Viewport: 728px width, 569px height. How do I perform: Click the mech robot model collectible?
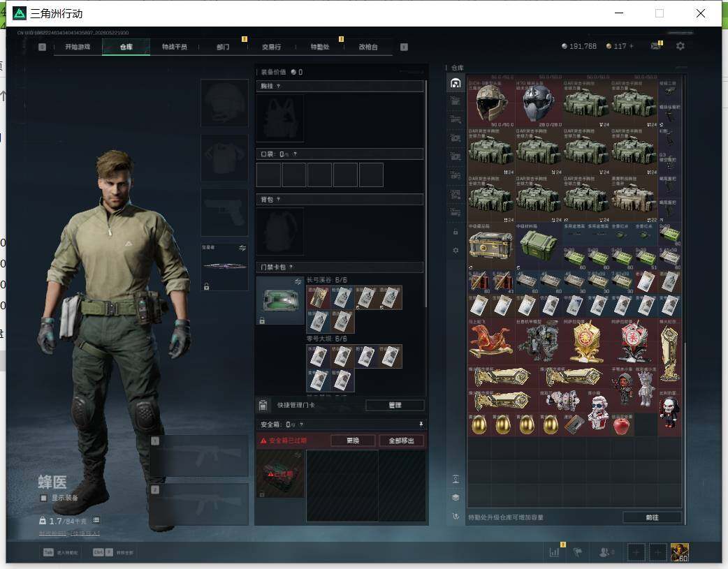[539, 341]
